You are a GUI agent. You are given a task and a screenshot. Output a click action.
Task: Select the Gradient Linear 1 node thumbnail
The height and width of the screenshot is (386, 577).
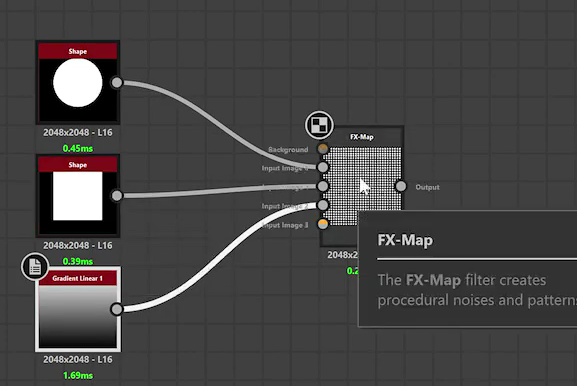78,316
